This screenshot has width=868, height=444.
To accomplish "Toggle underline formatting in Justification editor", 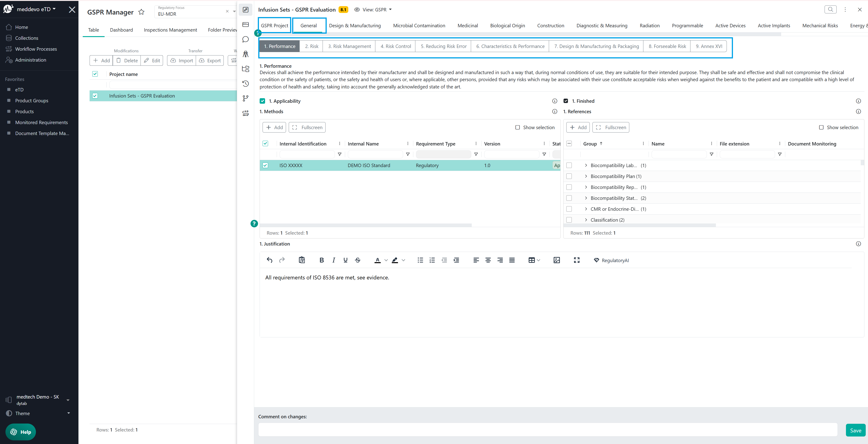I will [x=345, y=260].
